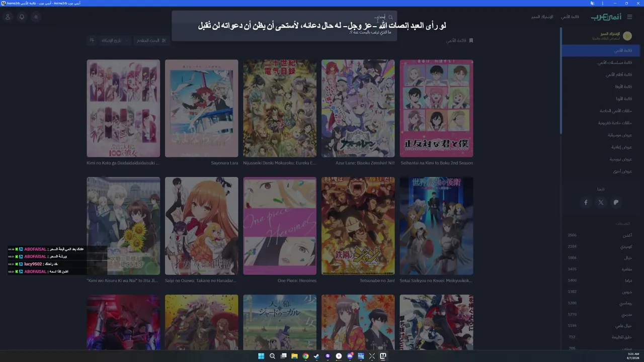Select the دراما category with 1400 titles
This screenshot has height=362, width=644.
[600, 281]
